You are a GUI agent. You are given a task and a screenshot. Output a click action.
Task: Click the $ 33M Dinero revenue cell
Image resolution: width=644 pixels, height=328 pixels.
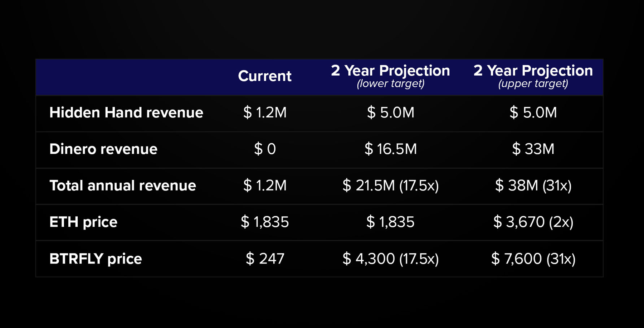click(x=533, y=149)
